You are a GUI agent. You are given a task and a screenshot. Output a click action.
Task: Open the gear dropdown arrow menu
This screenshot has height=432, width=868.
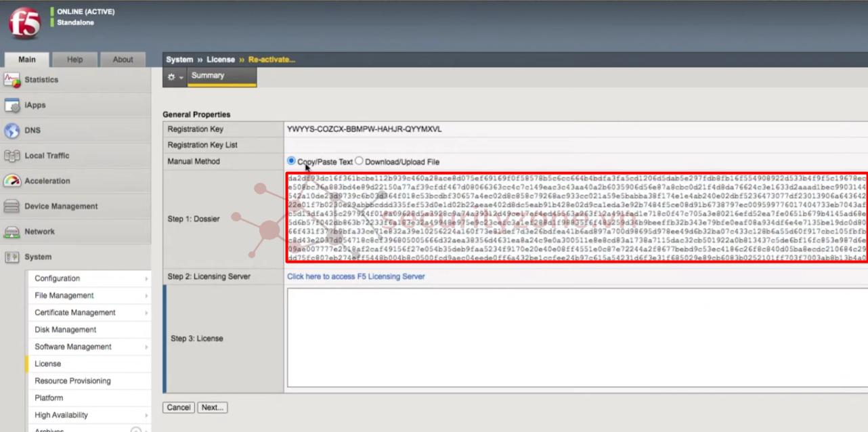pyautogui.click(x=181, y=78)
